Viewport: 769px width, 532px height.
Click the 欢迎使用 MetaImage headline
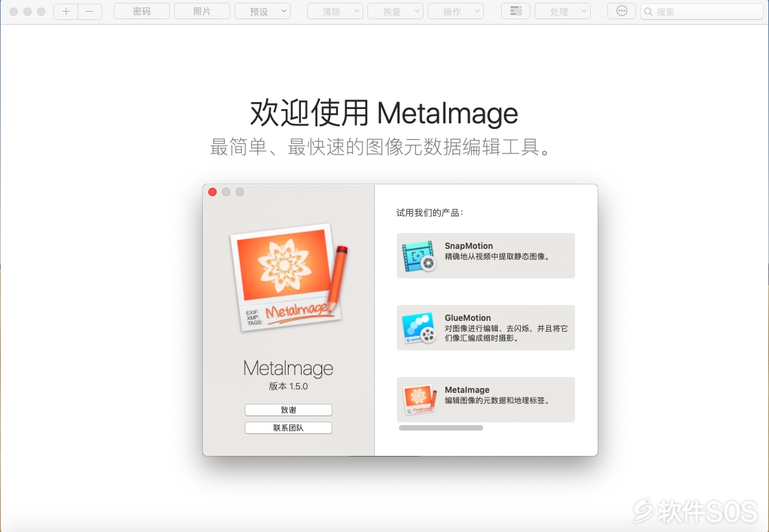pos(384,113)
